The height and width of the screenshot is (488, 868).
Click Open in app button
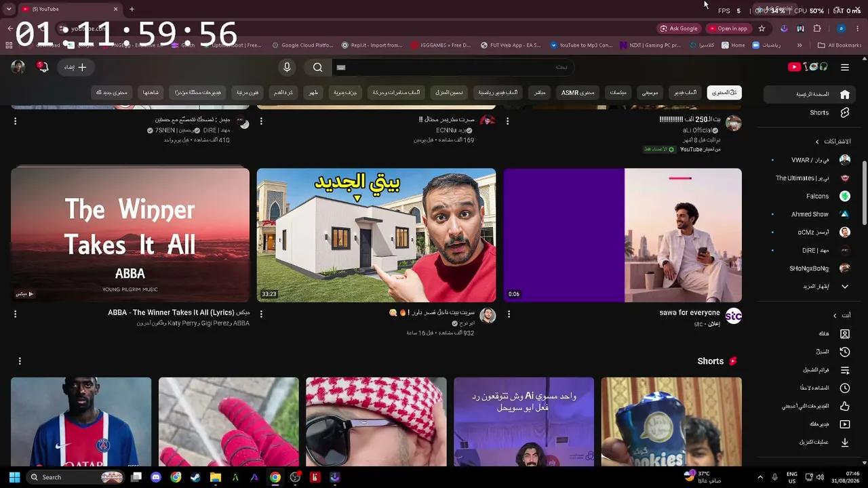(728, 28)
